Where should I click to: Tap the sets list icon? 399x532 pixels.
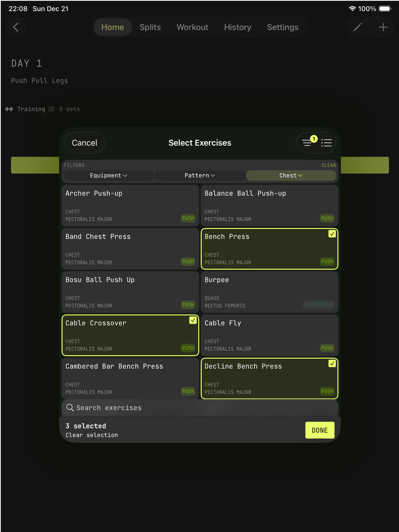51,109
